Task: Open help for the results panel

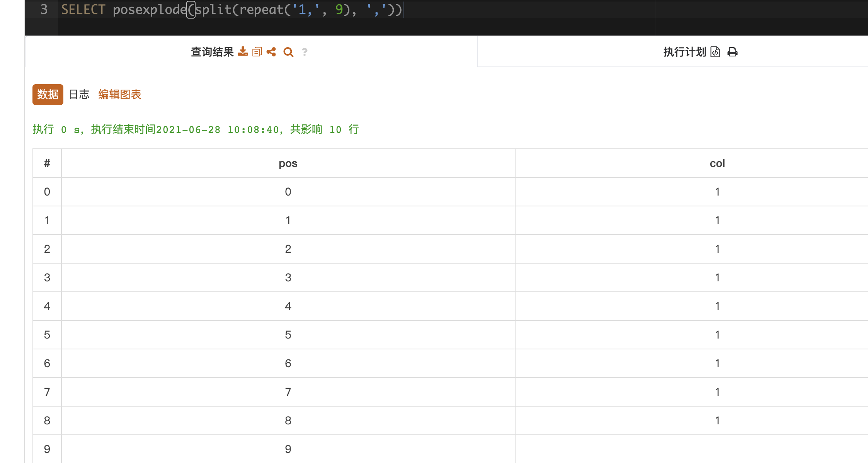Action: click(304, 52)
